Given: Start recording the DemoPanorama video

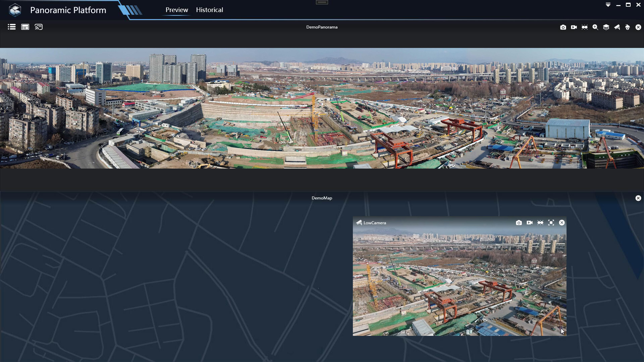Looking at the screenshot, I should pyautogui.click(x=574, y=27).
